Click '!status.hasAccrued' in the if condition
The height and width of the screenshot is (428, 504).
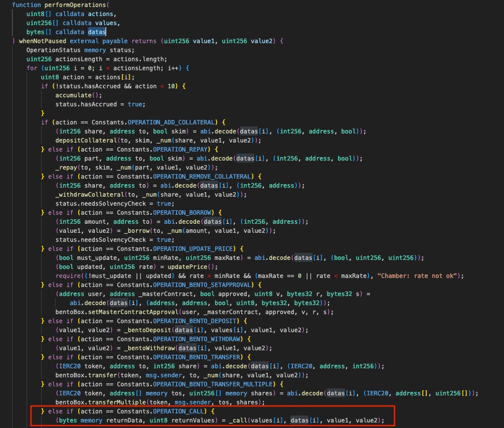[88, 86]
